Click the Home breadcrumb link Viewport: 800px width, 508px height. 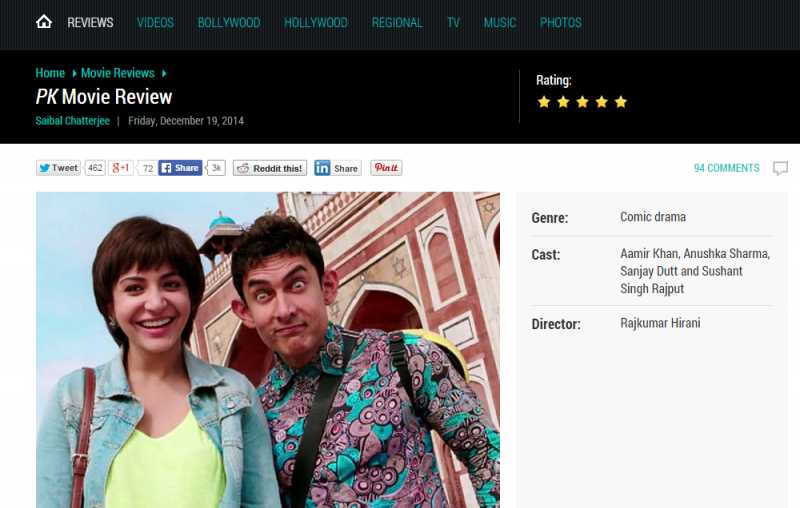[50, 73]
